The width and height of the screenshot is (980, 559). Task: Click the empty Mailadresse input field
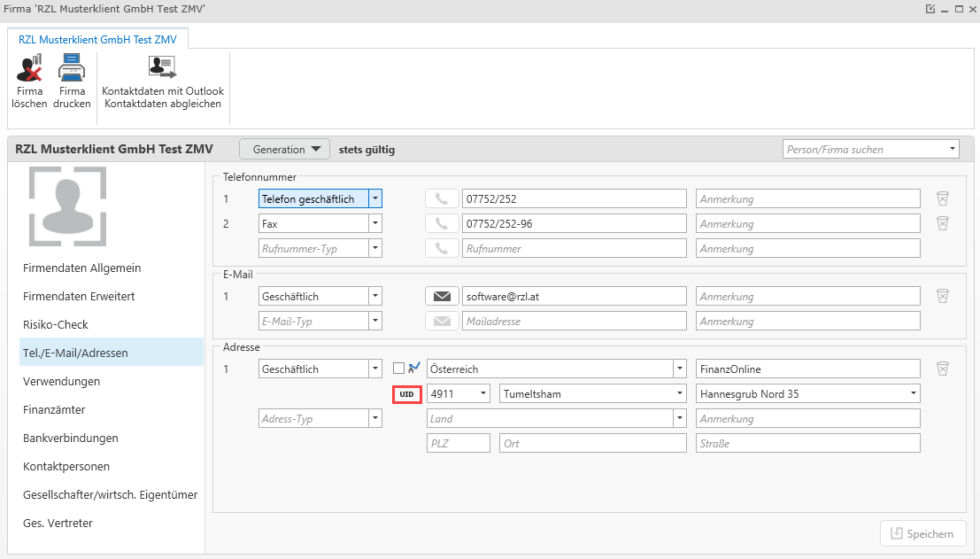[574, 321]
